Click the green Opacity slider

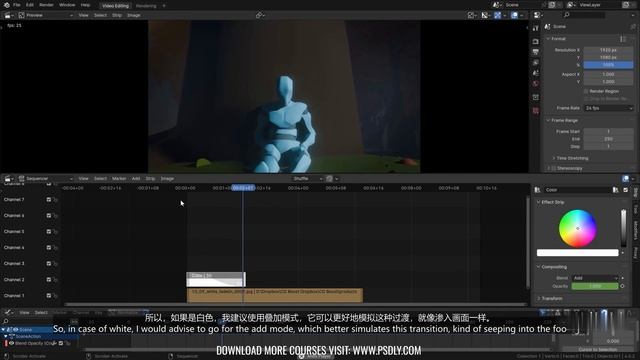click(595, 286)
